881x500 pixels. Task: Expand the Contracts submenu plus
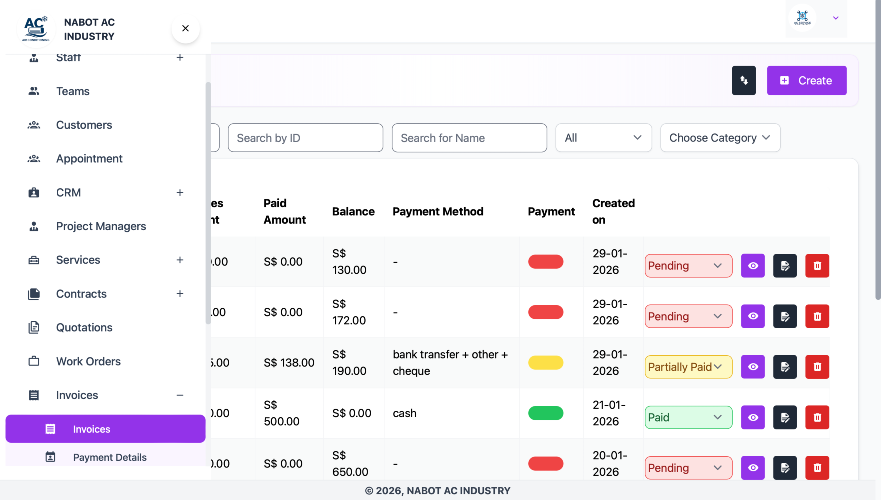click(x=180, y=293)
